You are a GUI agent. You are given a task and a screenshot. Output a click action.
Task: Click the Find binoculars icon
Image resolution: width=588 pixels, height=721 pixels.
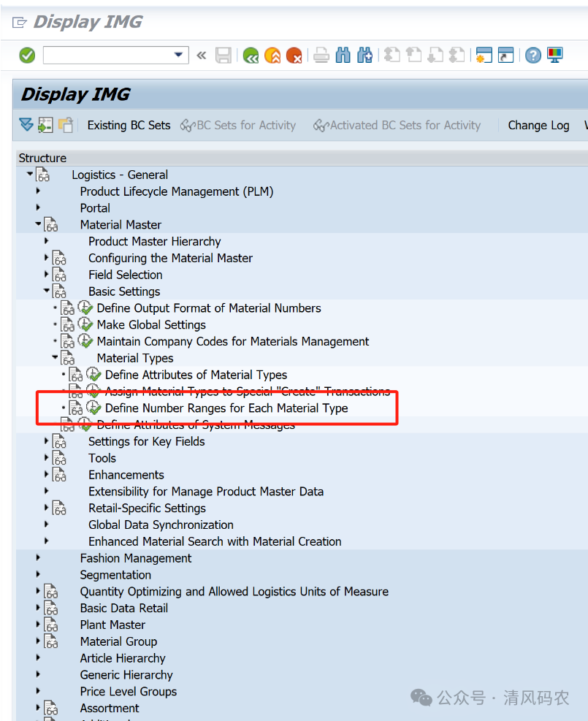pos(343,56)
